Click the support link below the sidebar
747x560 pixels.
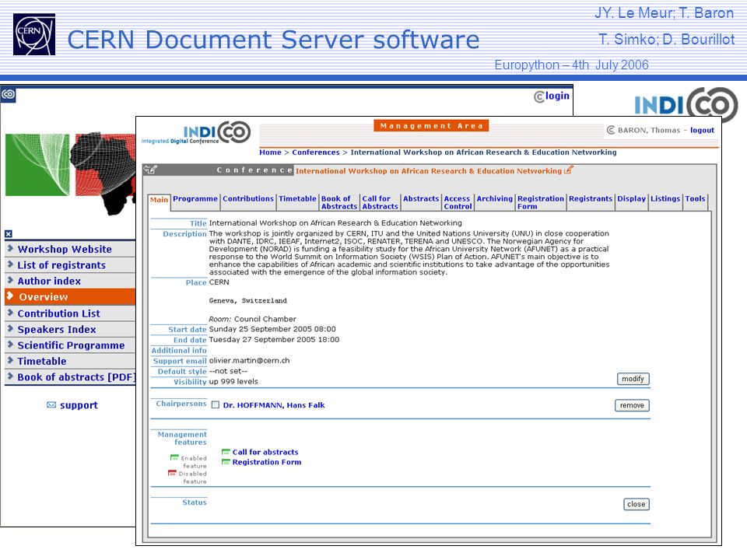pyautogui.click(x=79, y=405)
